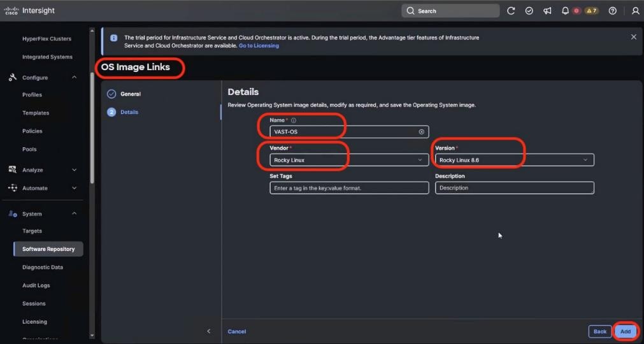This screenshot has width=644, height=344.
Task: Click the Add button
Action: (x=626, y=331)
